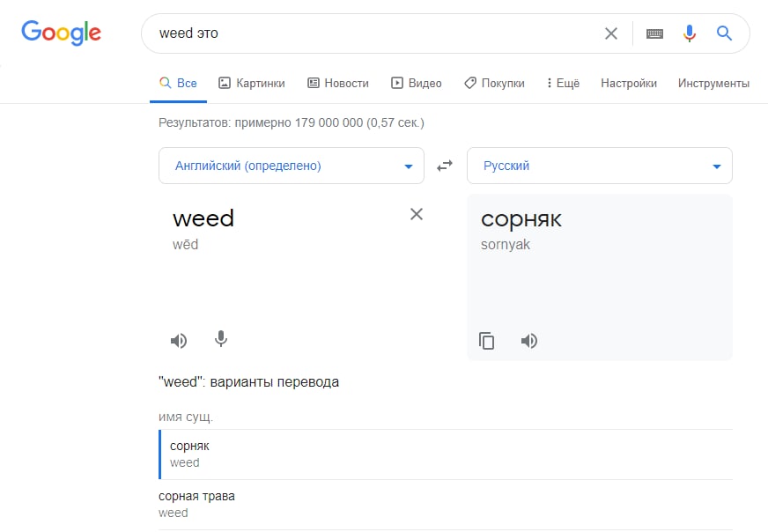
Task: Listen to the Russian translation
Action: coord(529,341)
